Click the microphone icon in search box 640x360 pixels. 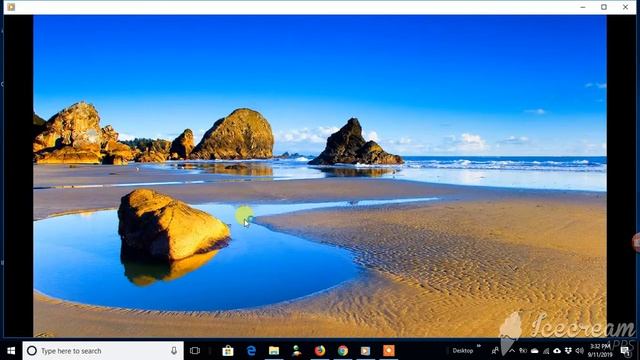[x=174, y=351]
